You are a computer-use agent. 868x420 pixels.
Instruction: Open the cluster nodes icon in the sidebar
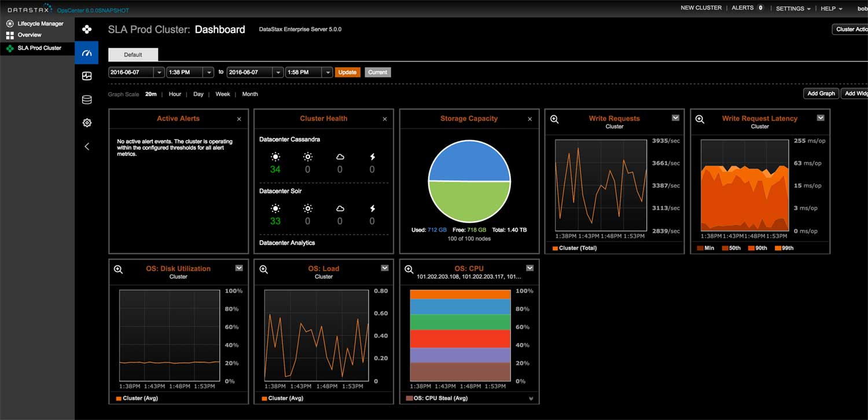click(x=87, y=30)
